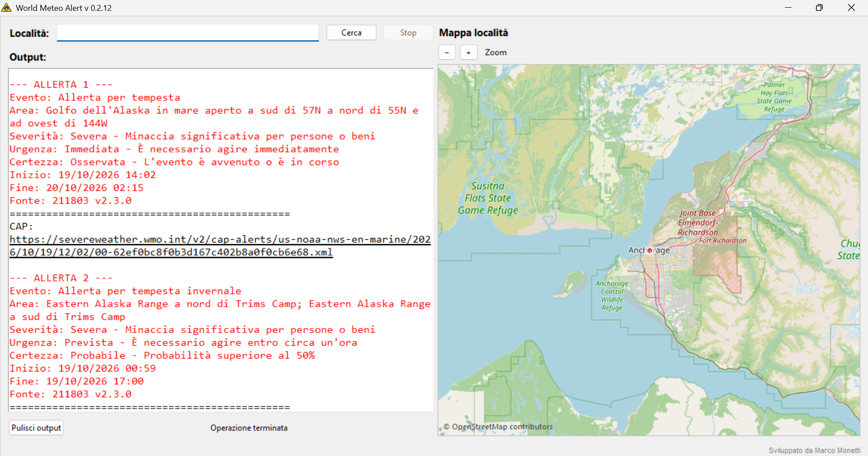Click 'Certezza: Probabile' line in alert 2
Viewport: 868px width, 456px height.
tap(162, 356)
